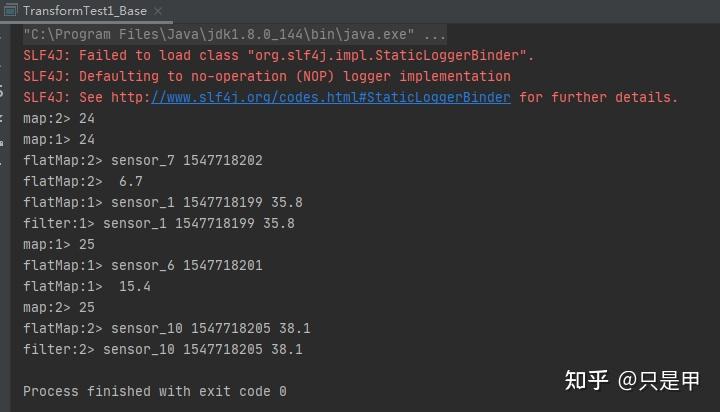This screenshot has height=412, width=720.
Task: Open the slf4j.org StaticLoggerBinder link
Action: [331, 97]
